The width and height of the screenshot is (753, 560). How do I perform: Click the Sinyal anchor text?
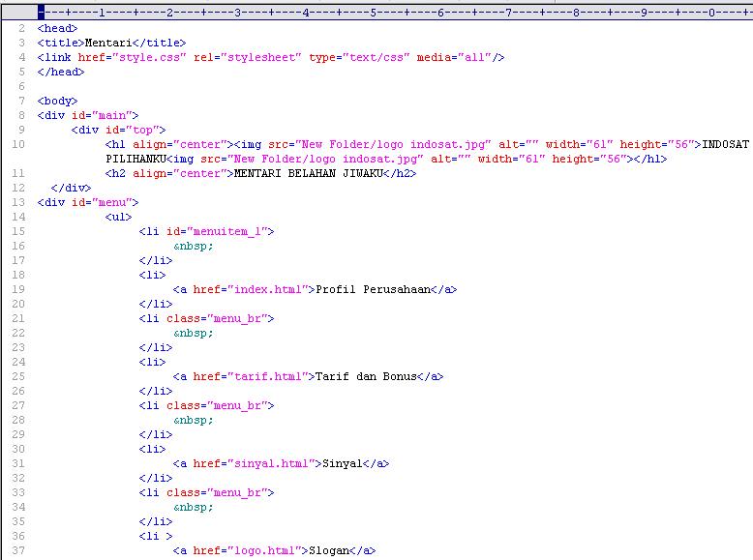click(343, 463)
